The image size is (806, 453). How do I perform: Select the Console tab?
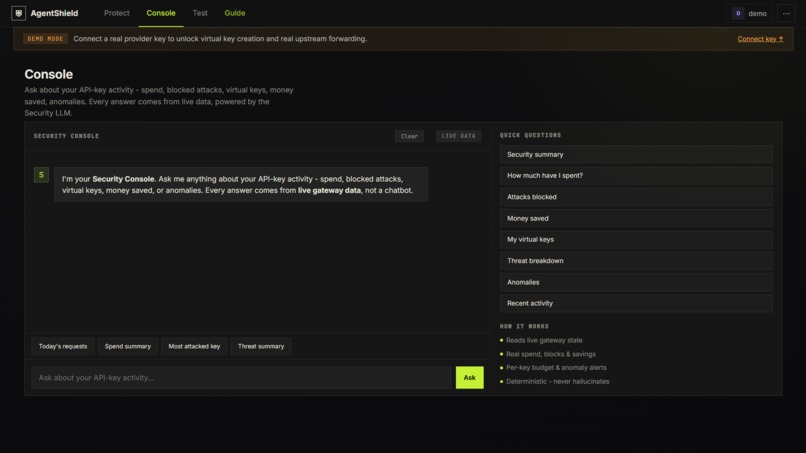[x=161, y=13]
